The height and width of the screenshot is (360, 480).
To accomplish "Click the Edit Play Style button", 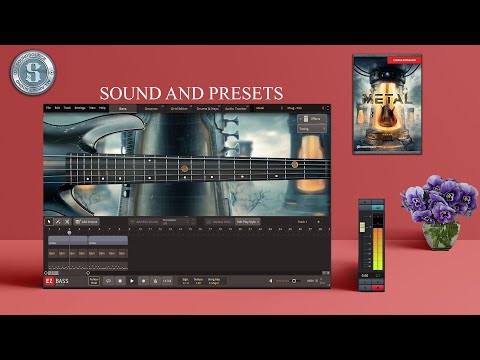I will [248, 222].
